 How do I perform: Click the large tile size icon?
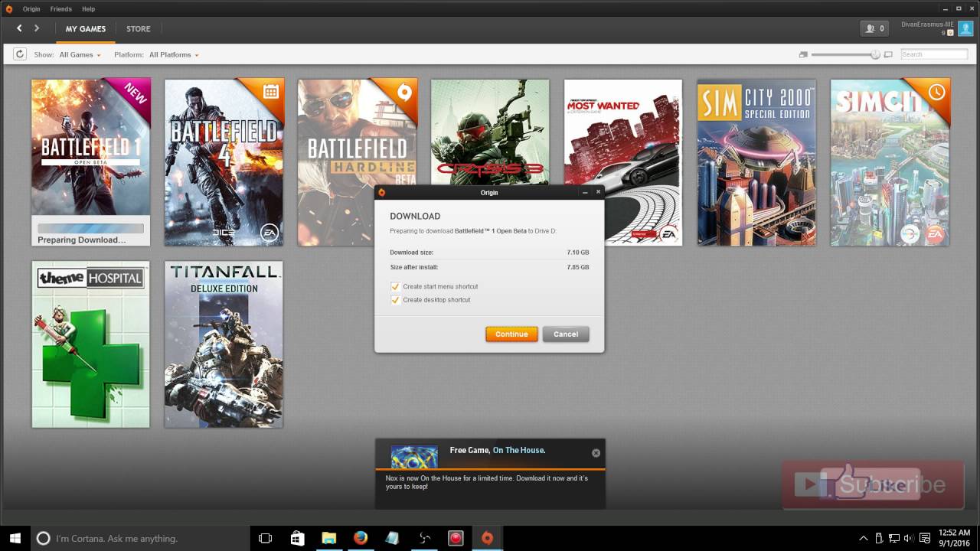(888, 54)
